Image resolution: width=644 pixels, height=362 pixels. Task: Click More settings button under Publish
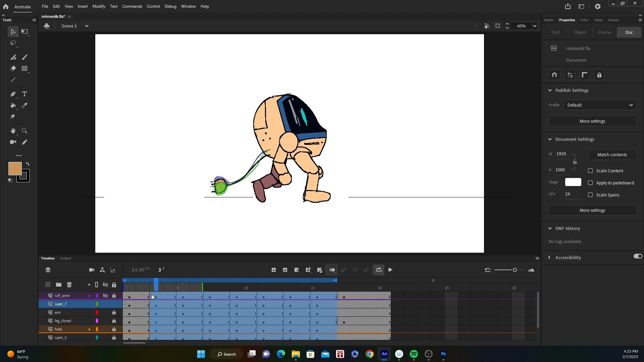click(592, 121)
